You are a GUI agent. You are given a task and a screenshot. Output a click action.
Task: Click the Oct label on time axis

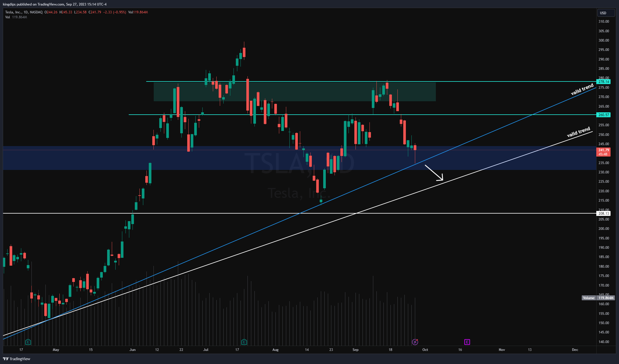pos(425,350)
